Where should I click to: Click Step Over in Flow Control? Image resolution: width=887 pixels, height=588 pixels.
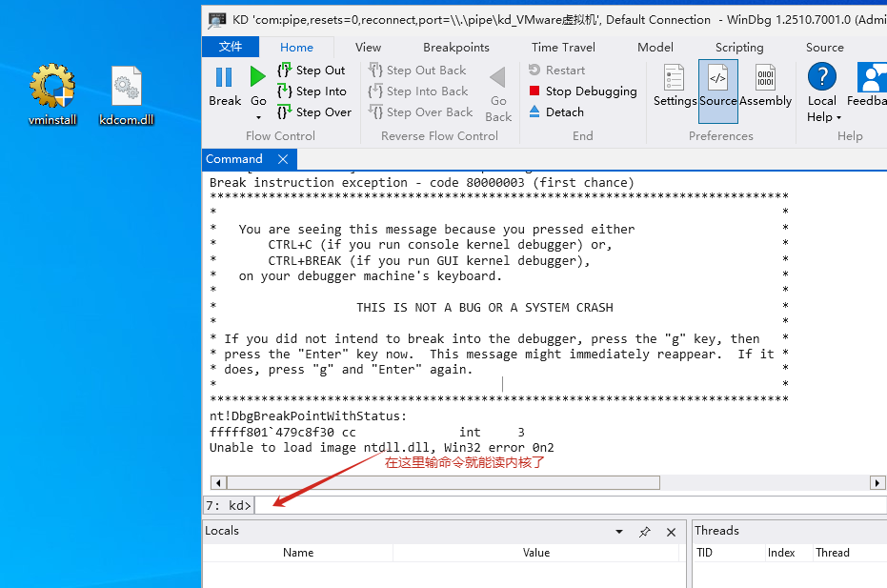pos(313,112)
